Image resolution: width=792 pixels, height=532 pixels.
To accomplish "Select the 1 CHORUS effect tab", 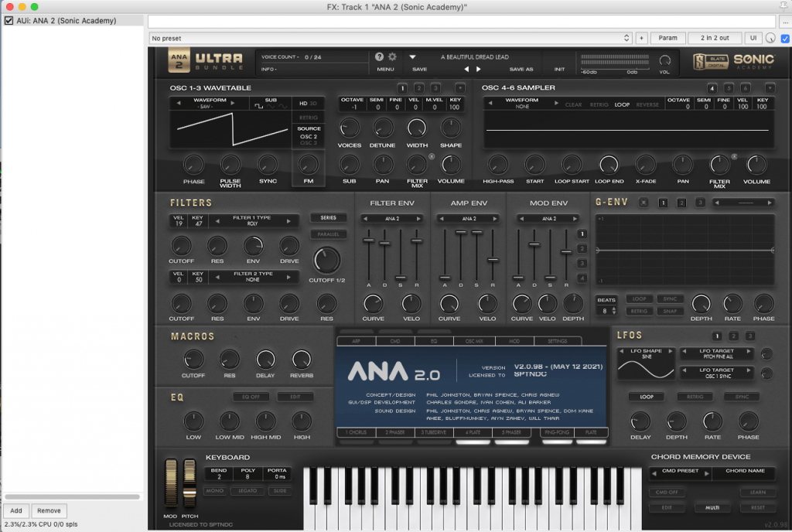I will click(357, 432).
